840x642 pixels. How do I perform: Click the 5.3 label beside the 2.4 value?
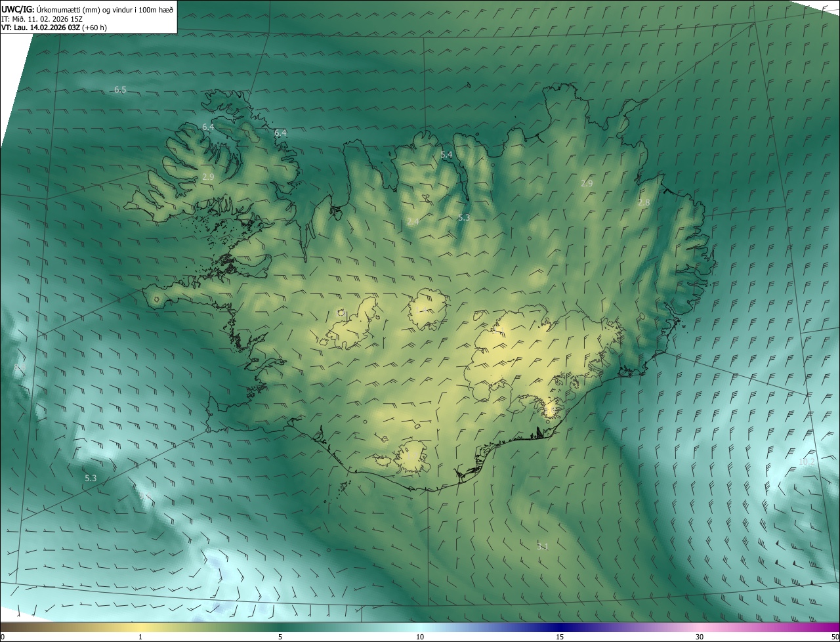464,217
